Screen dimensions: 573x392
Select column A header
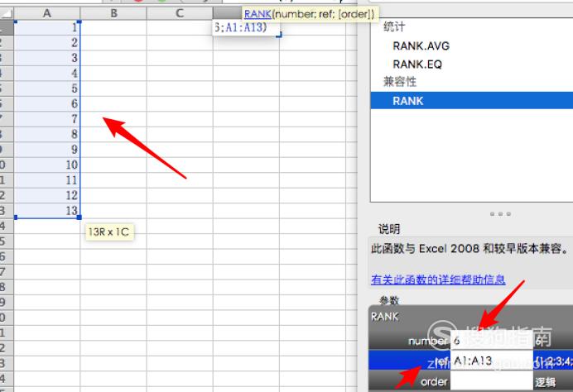coord(46,13)
